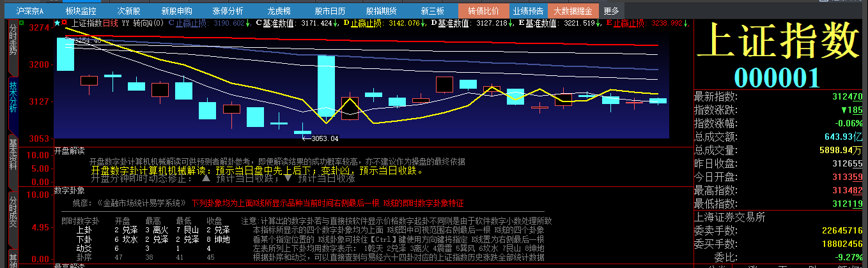Click the 转债比价 button

tap(484, 11)
